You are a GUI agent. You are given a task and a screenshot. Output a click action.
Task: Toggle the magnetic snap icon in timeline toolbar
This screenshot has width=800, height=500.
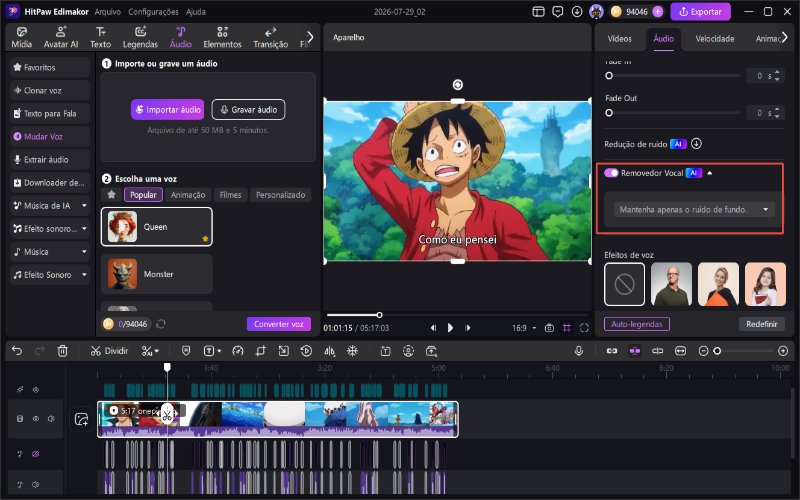[635, 351]
